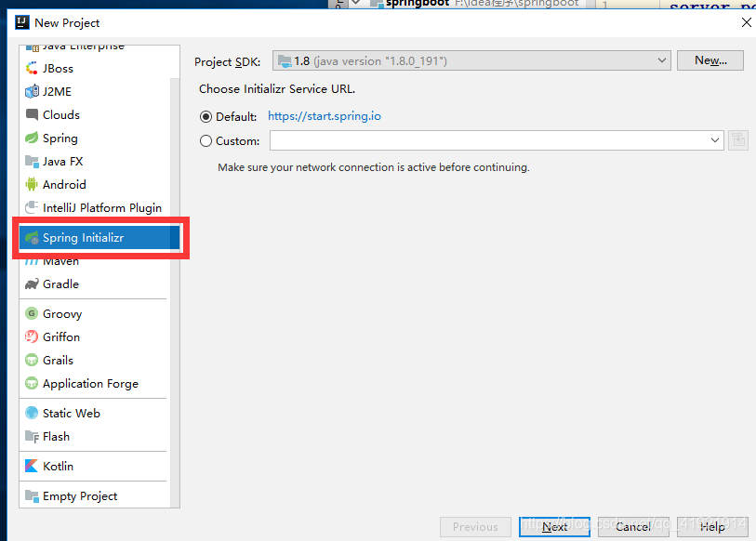Open the Project SDK dropdown
The width and height of the screenshot is (756, 541).
(x=471, y=60)
